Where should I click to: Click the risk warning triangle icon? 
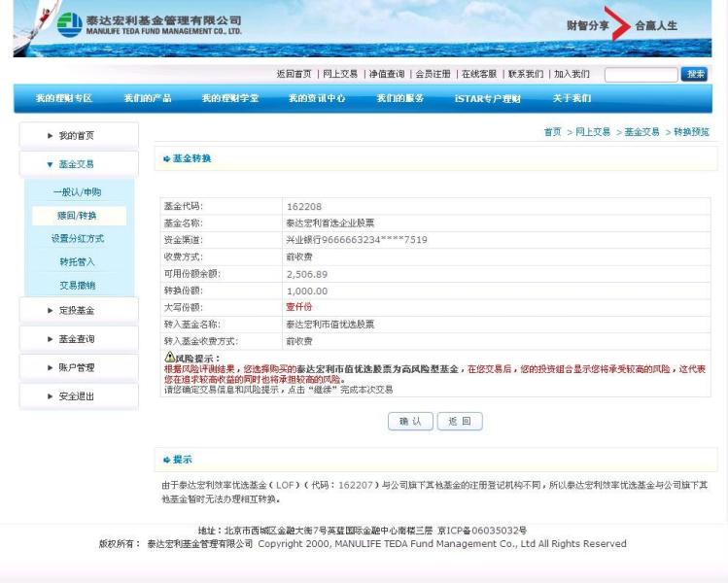click(x=169, y=357)
